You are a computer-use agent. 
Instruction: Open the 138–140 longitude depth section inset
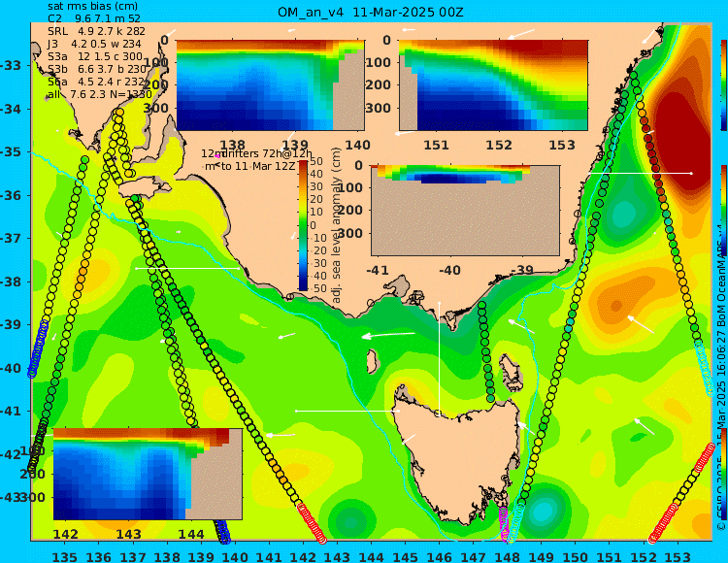click(270, 85)
